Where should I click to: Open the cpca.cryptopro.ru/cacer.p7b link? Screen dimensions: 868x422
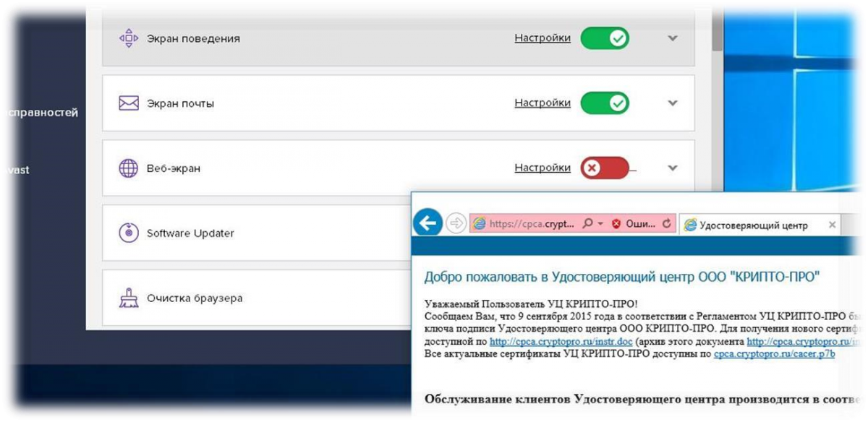tap(775, 354)
